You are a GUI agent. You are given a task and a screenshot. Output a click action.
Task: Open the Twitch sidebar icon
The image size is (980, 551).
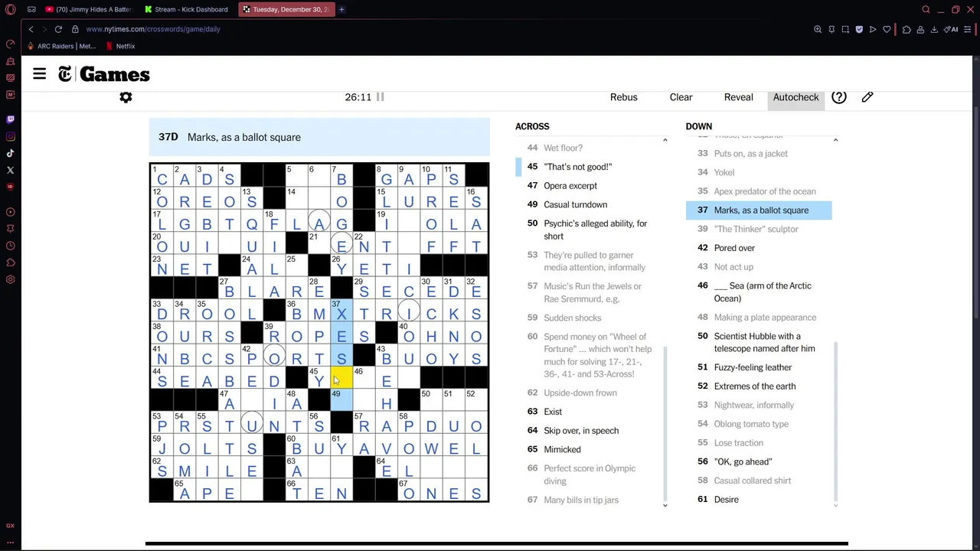[x=10, y=119]
